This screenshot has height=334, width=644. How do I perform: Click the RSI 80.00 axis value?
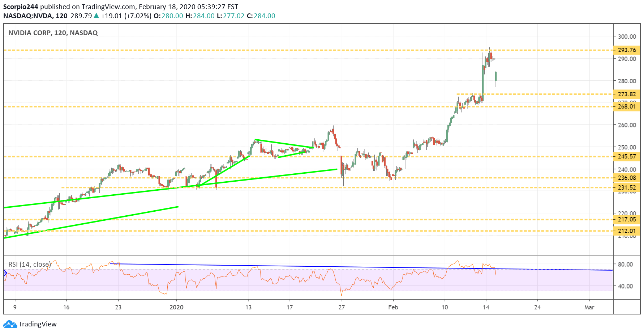pos(625,265)
